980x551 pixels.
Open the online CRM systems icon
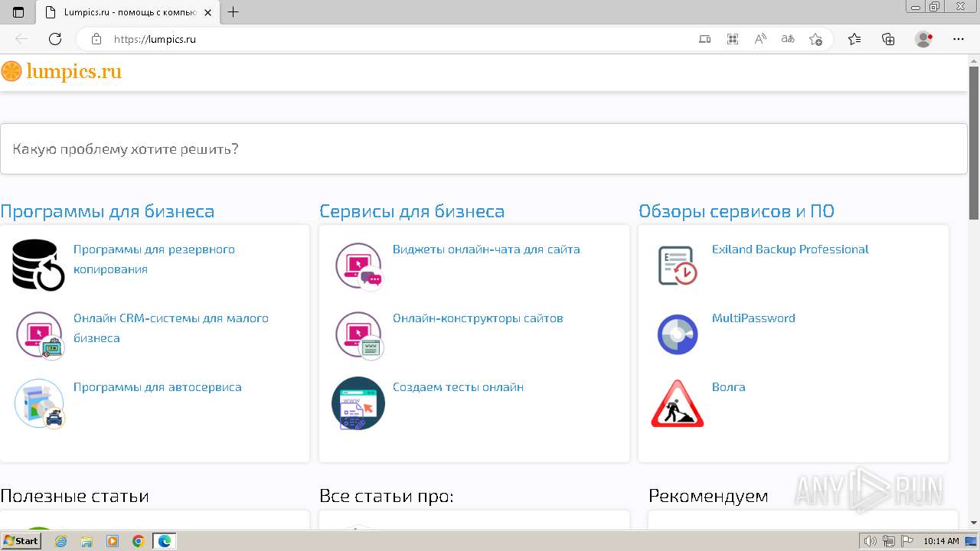pyautogui.click(x=40, y=335)
